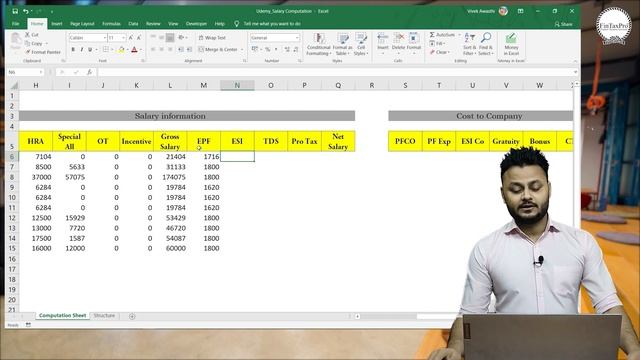
Task: Open the General number format dropdown
Action: (297, 38)
